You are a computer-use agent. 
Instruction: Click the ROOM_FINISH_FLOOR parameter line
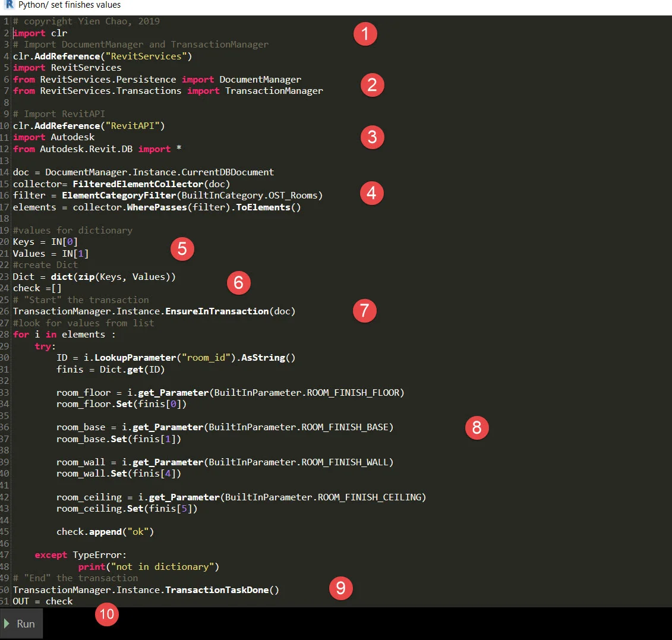(x=230, y=393)
